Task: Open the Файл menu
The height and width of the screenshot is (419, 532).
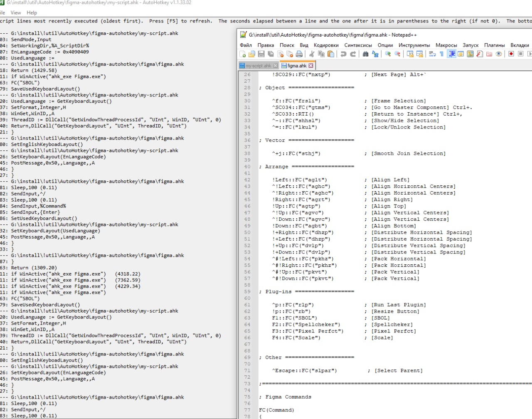Action: click(x=246, y=45)
